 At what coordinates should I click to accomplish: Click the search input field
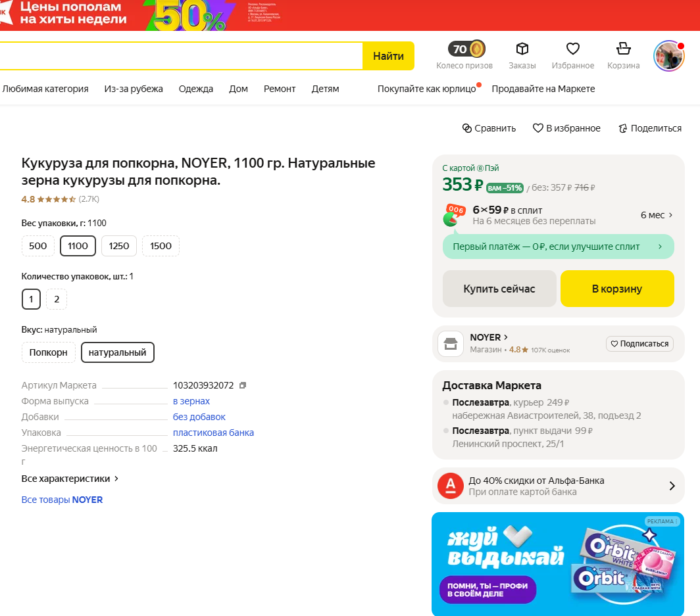[x=178, y=56]
